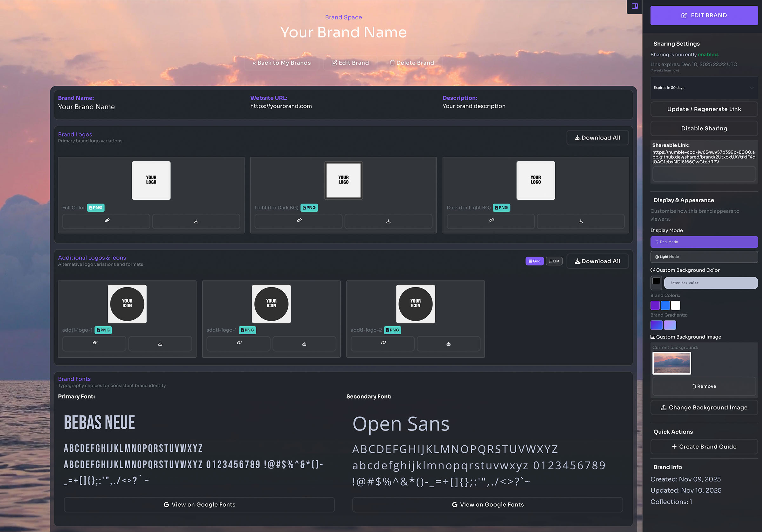Open the Expires in 30 days dropdown

[704, 88]
